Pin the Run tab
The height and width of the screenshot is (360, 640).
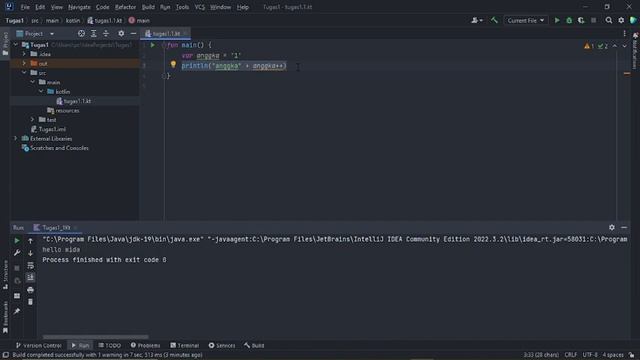(x=17, y=311)
